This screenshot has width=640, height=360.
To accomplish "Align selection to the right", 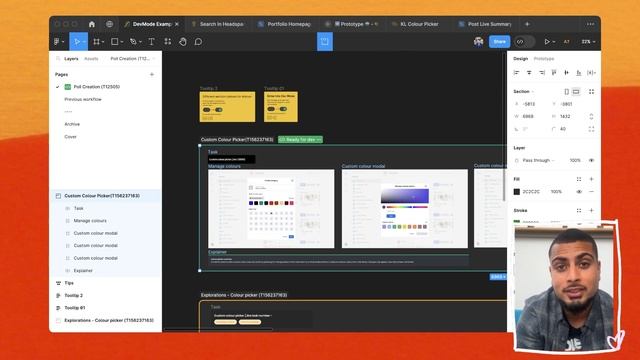I will [542, 73].
